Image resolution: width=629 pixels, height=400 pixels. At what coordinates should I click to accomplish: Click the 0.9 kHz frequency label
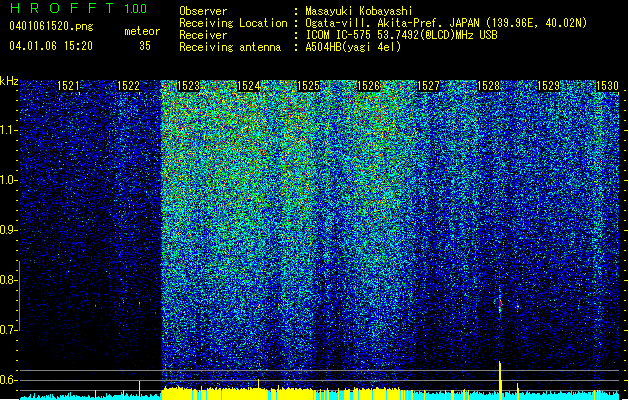[x=9, y=230]
